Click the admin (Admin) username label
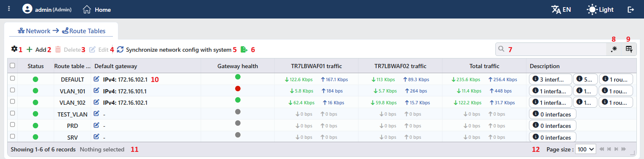644x159 pixels. click(x=53, y=9)
